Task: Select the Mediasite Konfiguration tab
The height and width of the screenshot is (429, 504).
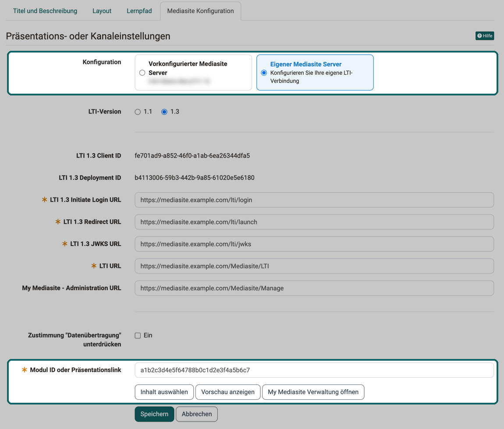Action: click(201, 11)
